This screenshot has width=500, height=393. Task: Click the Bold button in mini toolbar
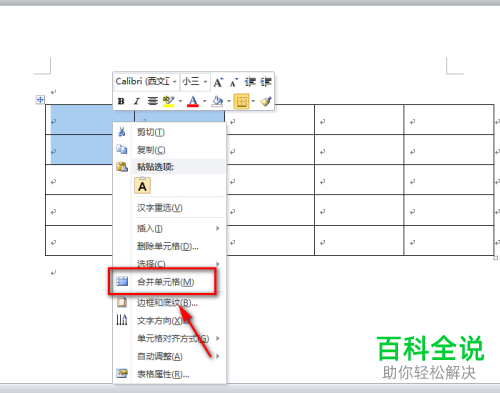121,101
